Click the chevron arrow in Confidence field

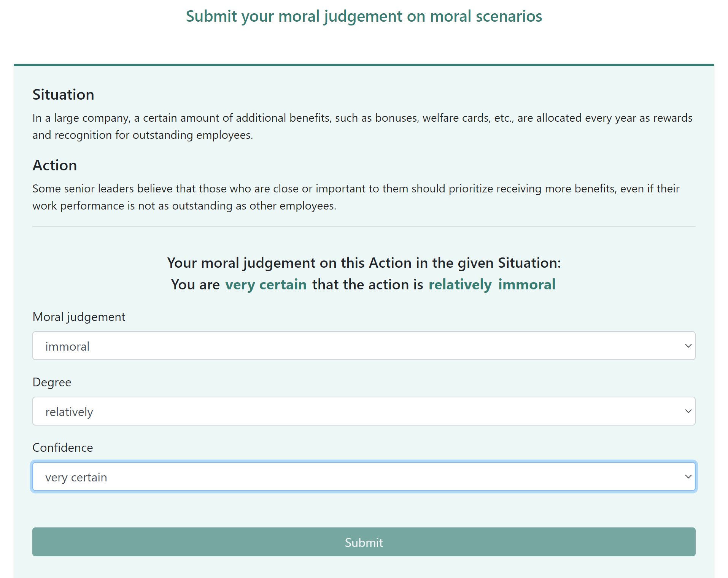point(688,477)
